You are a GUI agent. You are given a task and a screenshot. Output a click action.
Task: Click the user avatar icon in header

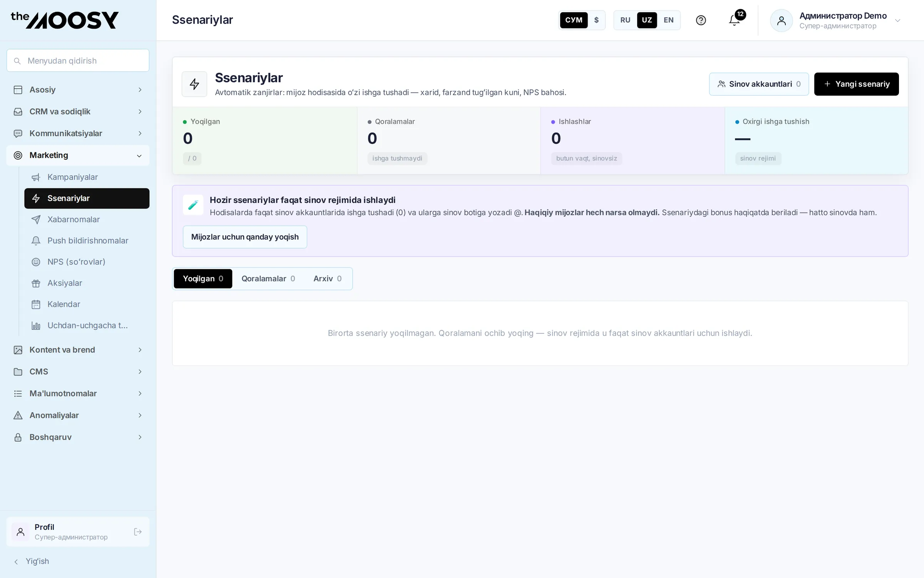(781, 20)
